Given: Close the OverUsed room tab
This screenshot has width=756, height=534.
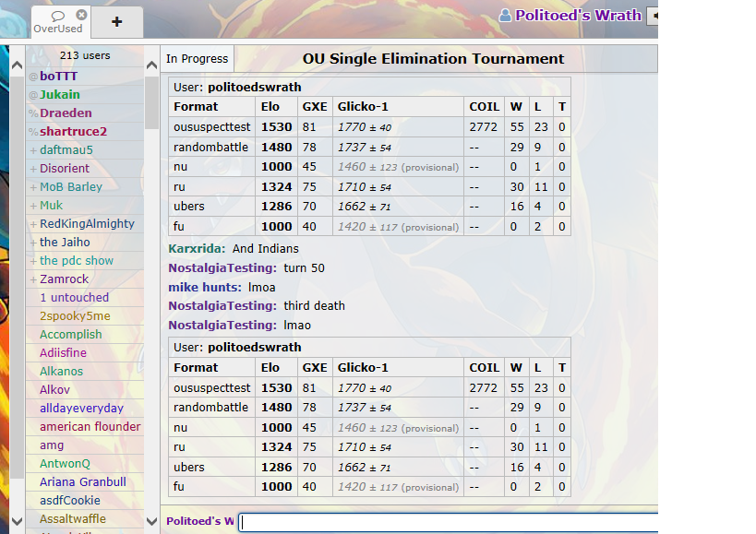Looking at the screenshot, I should tap(81, 15).
